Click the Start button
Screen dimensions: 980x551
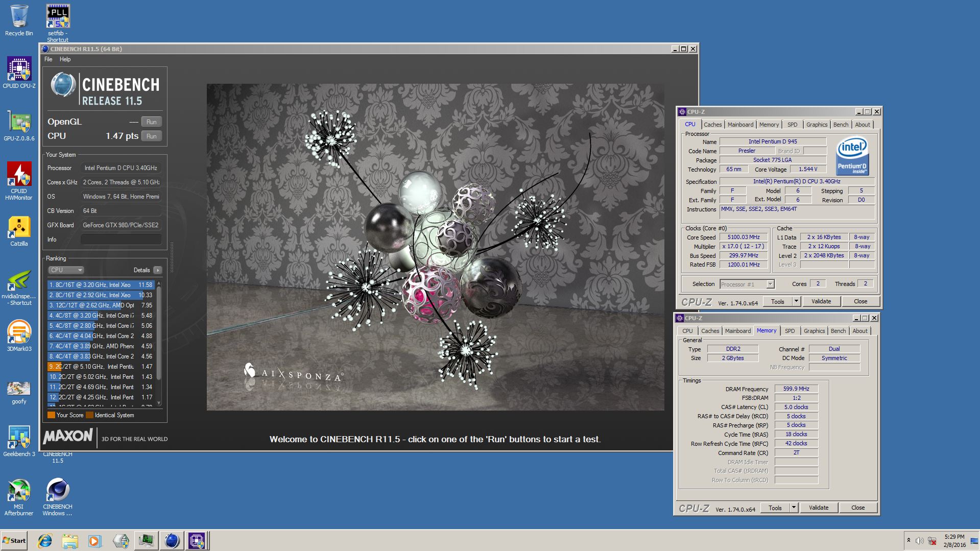point(14,541)
